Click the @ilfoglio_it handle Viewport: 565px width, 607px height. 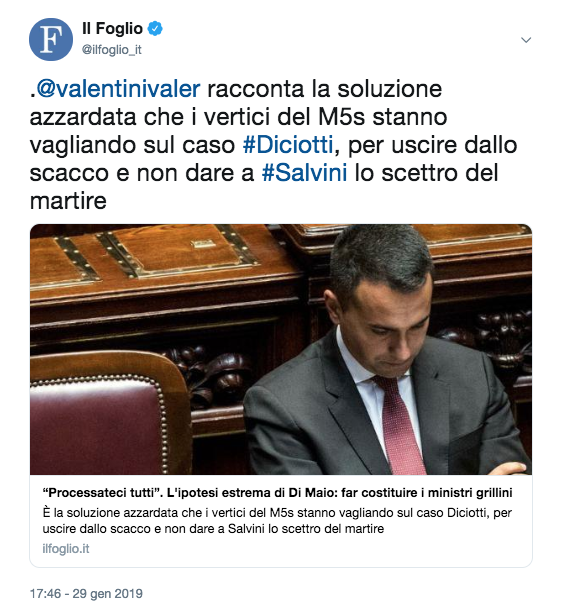111,50
